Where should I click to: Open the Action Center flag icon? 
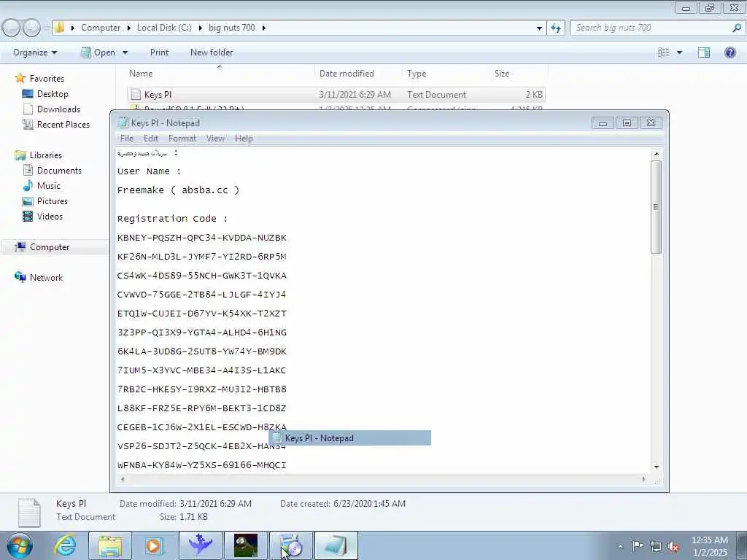click(638, 546)
